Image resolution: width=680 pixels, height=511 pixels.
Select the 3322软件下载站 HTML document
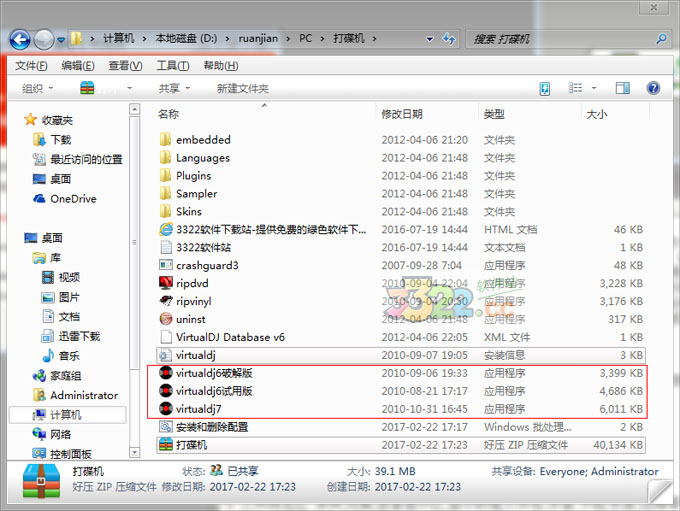(x=263, y=229)
